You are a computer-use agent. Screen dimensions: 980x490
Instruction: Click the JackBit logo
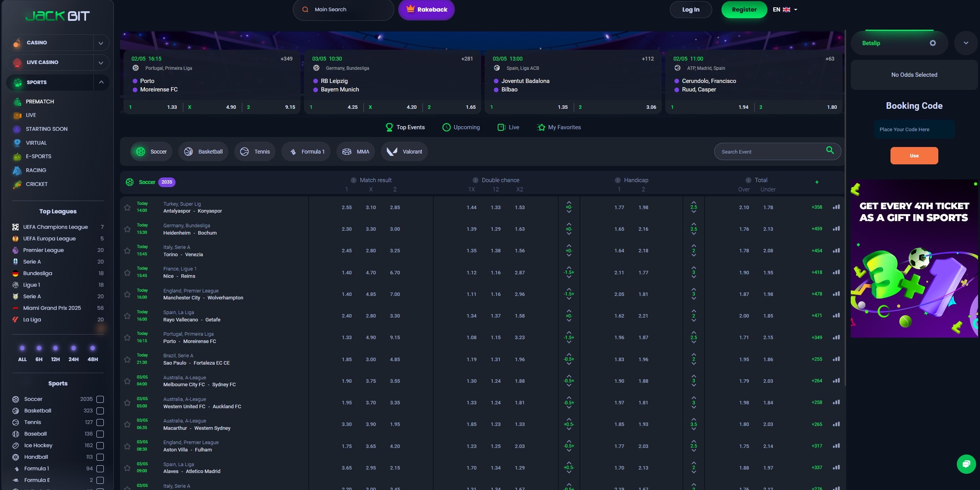click(x=57, y=16)
